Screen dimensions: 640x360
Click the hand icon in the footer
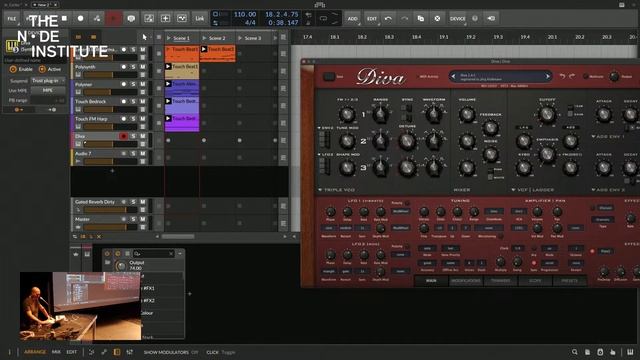pyautogui.click(x=613, y=352)
